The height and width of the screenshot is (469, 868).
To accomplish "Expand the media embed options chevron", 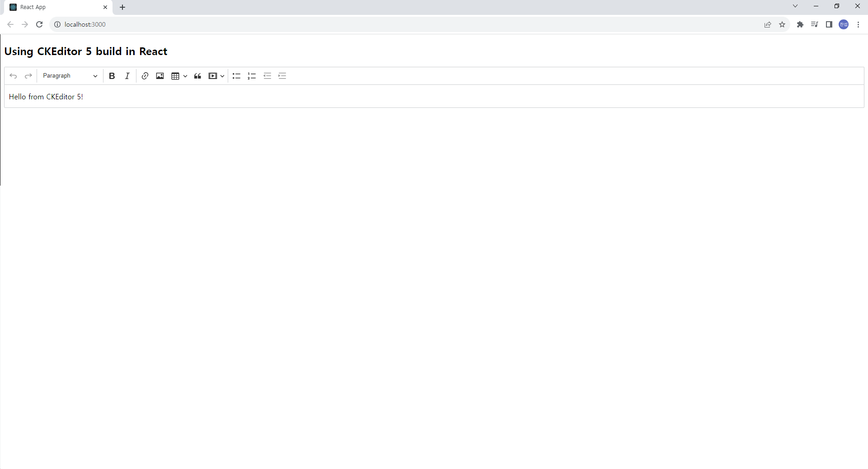I will coord(222,76).
